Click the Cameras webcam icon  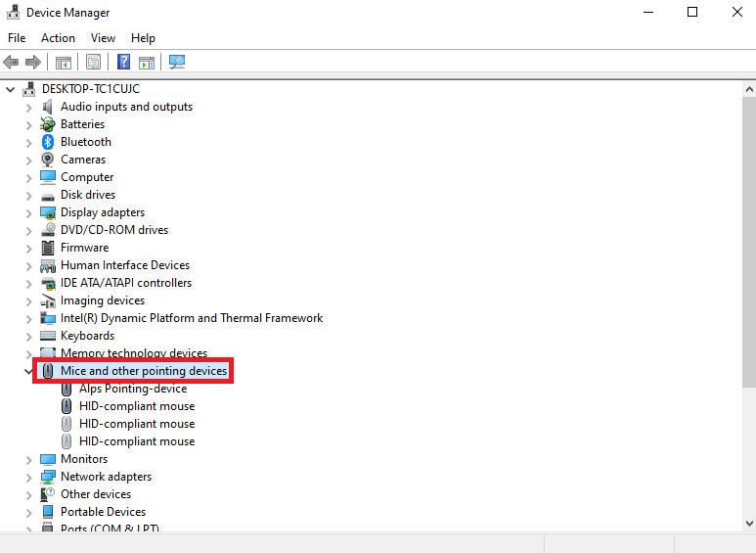coord(47,160)
